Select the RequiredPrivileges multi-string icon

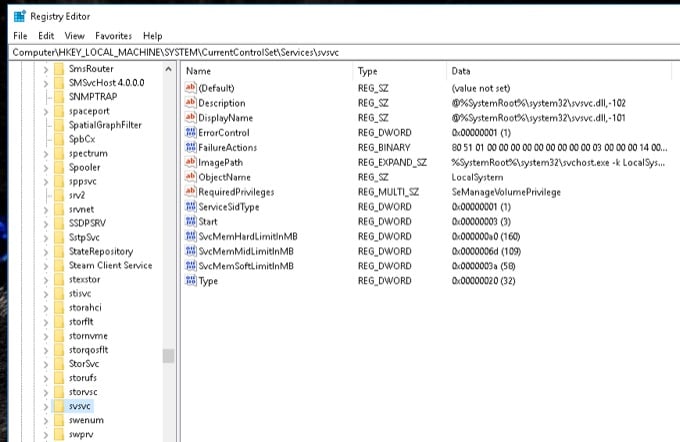coord(190,191)
